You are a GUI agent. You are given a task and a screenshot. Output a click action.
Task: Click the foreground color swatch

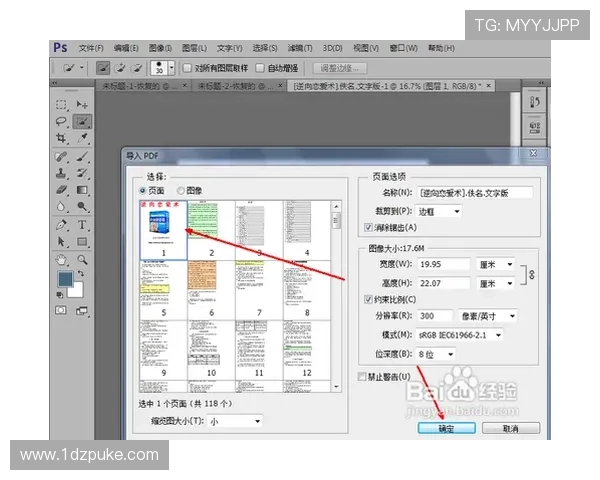(x=64, y=279)
